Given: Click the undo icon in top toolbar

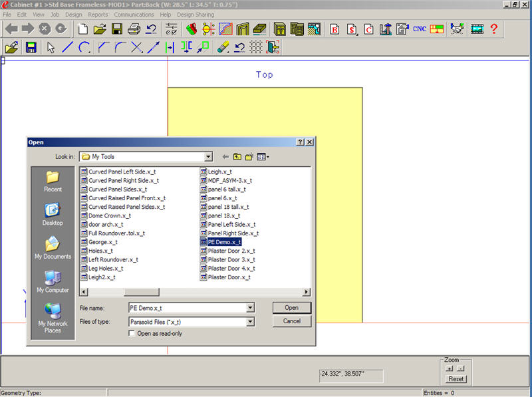Looking at the screenshot, I should (x=151, y=29).
